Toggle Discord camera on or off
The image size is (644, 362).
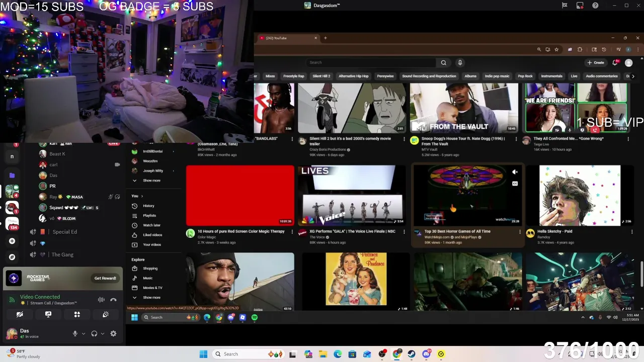point(20,314)
